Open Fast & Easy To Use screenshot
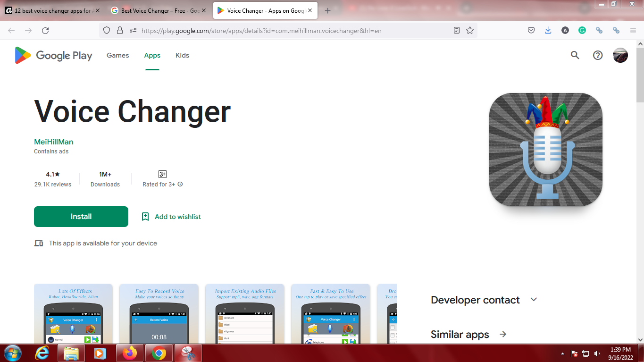Viewport: 644px width, 362px height. 331,313
